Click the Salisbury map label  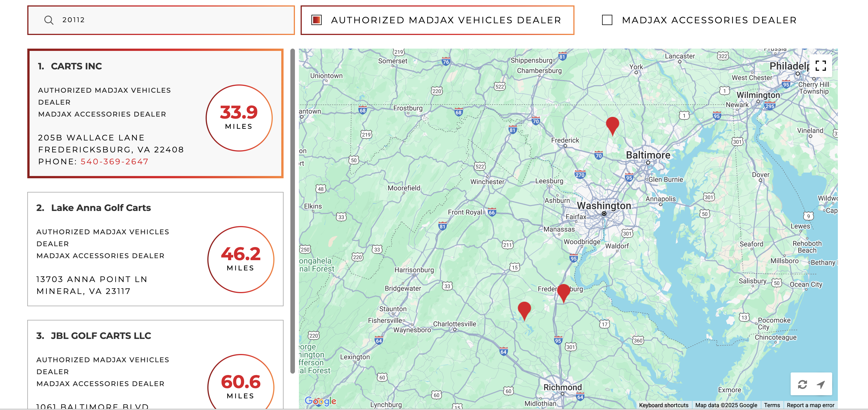[x=752, y=281]
